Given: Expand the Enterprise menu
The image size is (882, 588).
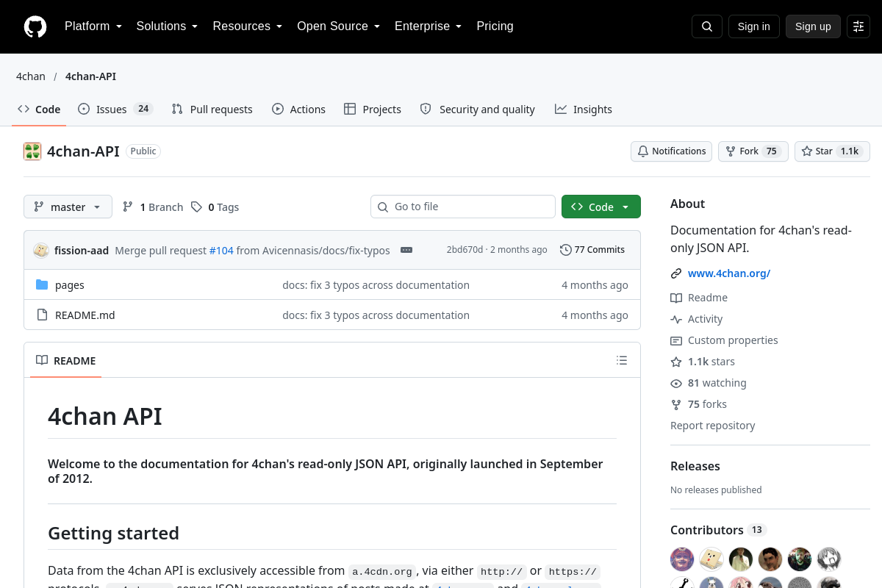Looking at the screenshot, I should coord(429,26).
